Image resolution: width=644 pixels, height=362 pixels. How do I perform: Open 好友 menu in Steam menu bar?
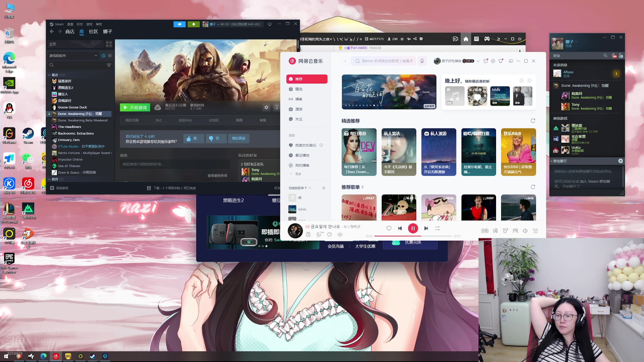(79, 24)
